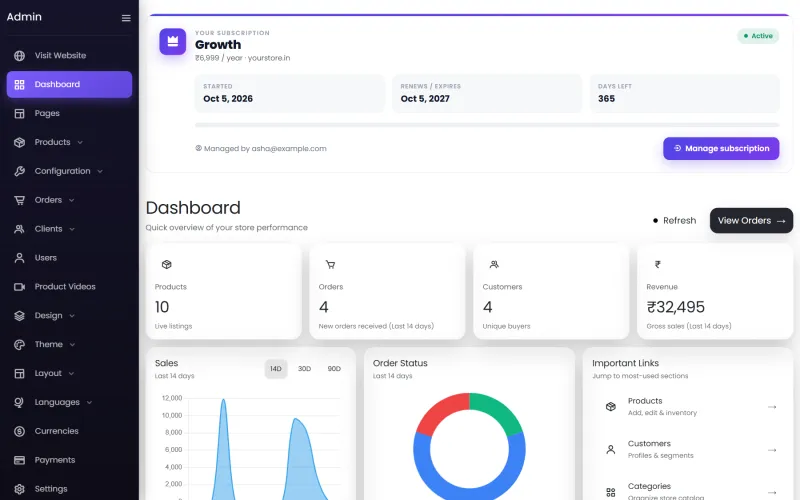800x500 pixels.
Task: Click the Design layers icon
Action: tap(19, 316)
